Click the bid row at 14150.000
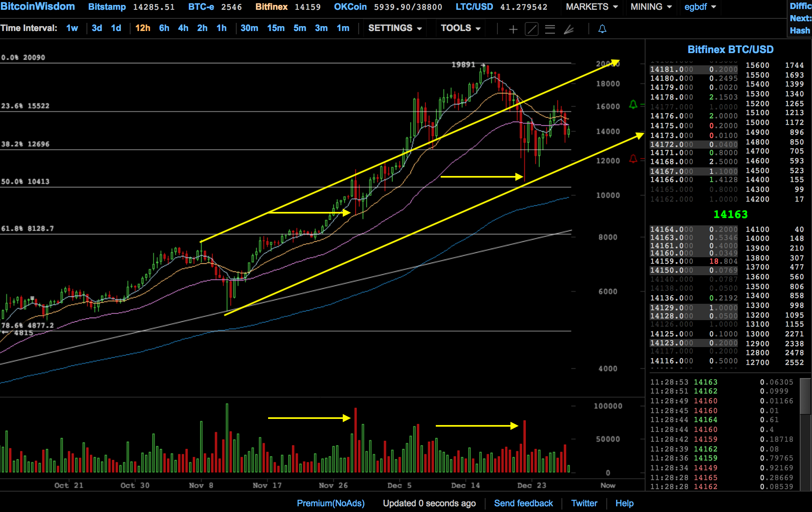Image resolution: width=812 pixels, height=512 pixels. [694, 270]
